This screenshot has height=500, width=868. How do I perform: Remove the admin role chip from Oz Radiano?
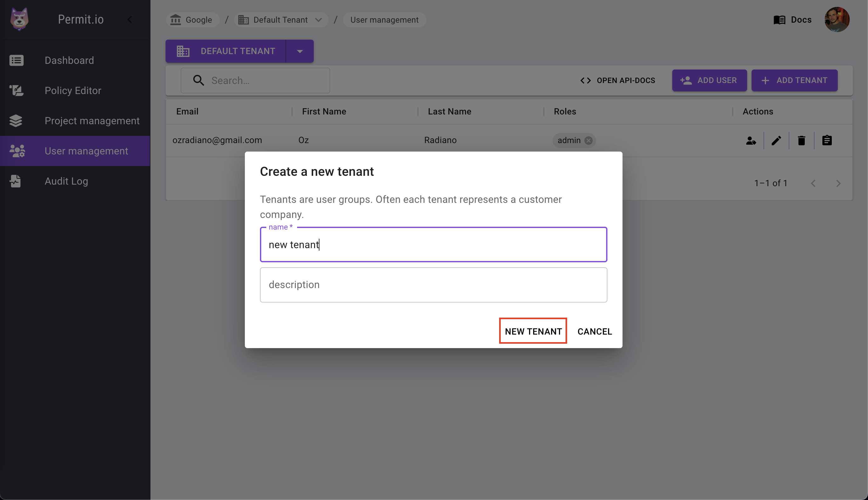pos(588,141)
